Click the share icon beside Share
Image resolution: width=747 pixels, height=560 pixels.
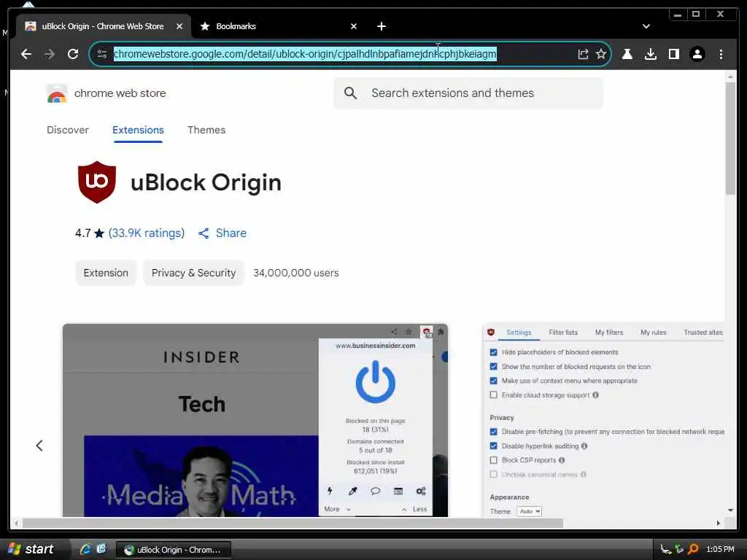pyautogui.click(x=204, y=233)
